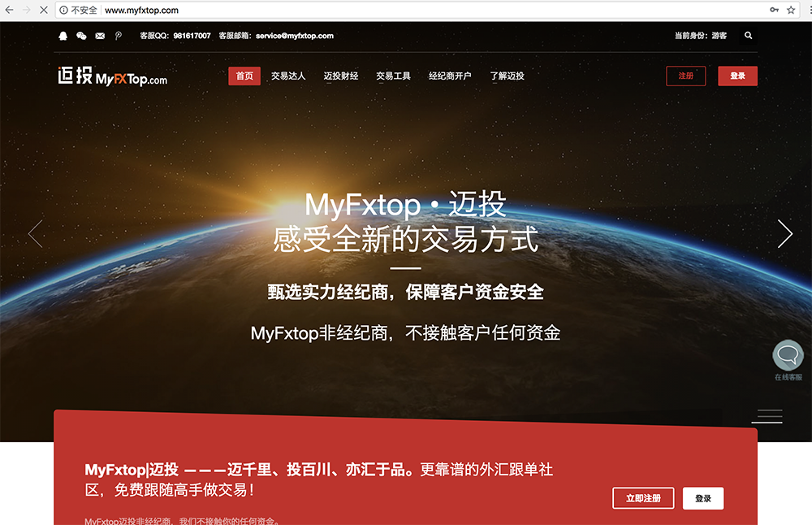Screen dimensions: 812x525
Task: Click the customer QQ number 981617007
Action: pos(192,36)
